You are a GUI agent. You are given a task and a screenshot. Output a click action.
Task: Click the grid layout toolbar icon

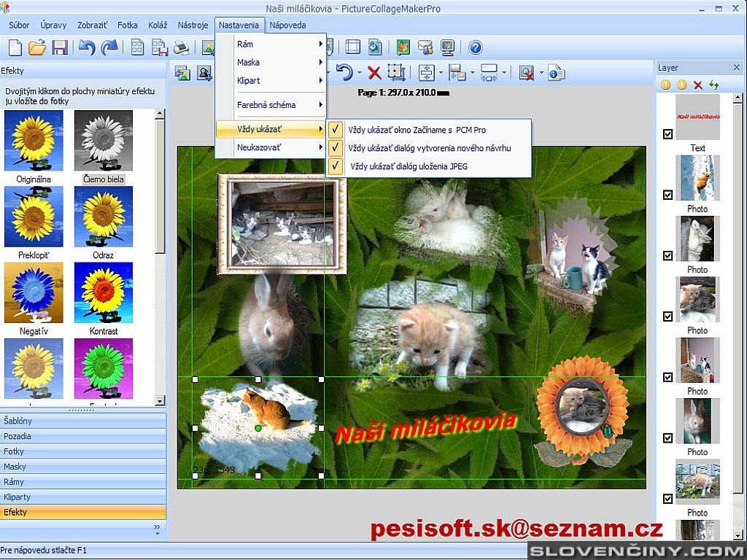pos(352,47)
